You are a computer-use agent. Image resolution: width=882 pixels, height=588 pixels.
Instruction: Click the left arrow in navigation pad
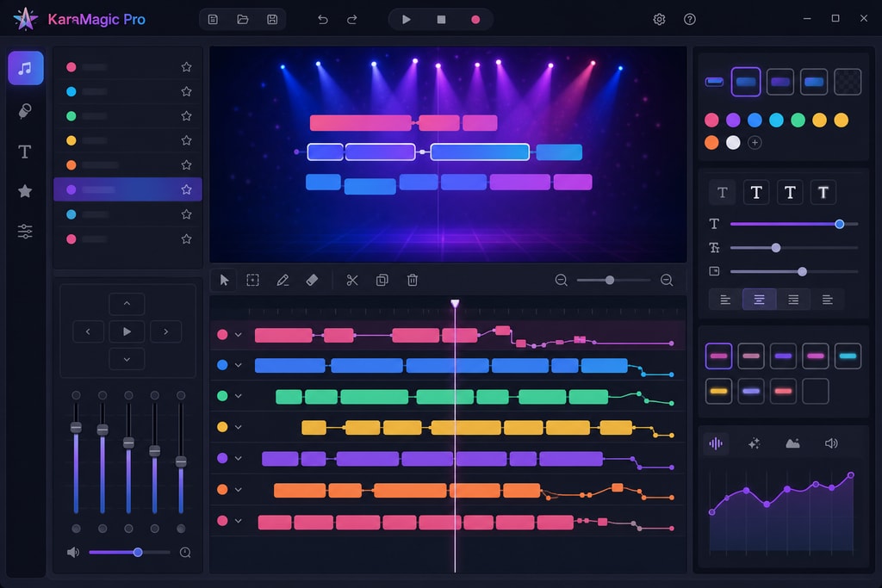point(89,331)
